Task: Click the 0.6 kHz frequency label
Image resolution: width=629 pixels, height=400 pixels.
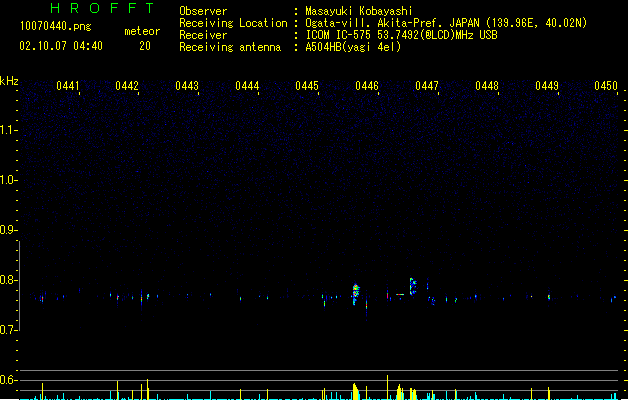Action: click(x=8, y=380)
